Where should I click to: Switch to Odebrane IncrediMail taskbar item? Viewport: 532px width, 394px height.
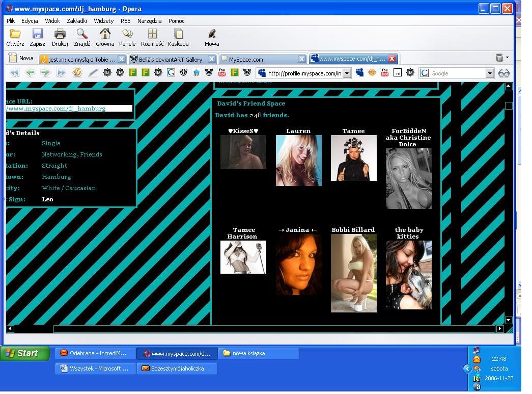tap(95, 353)
